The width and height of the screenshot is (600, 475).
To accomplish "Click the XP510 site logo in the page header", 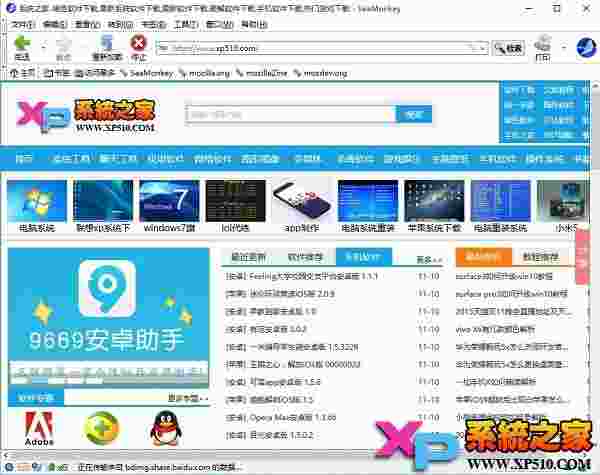I will point(86,116).
